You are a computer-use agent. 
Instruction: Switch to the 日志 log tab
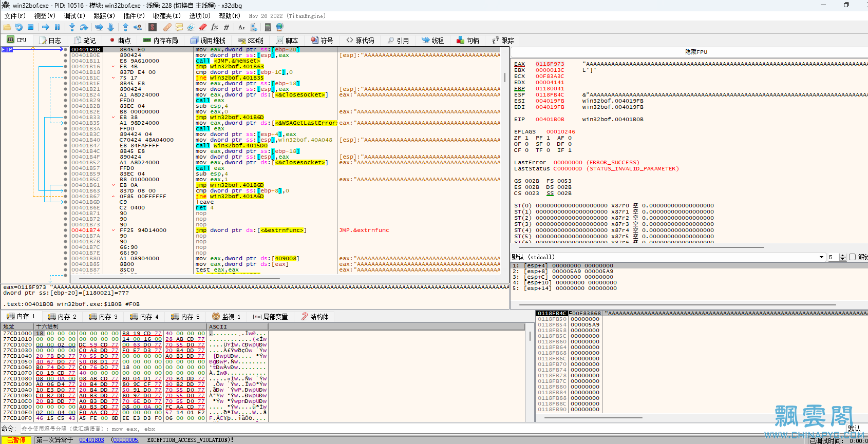pos(50,40)
